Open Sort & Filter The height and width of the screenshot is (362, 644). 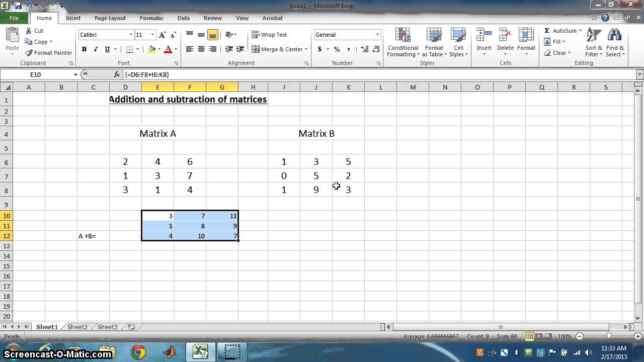point(594,43)
